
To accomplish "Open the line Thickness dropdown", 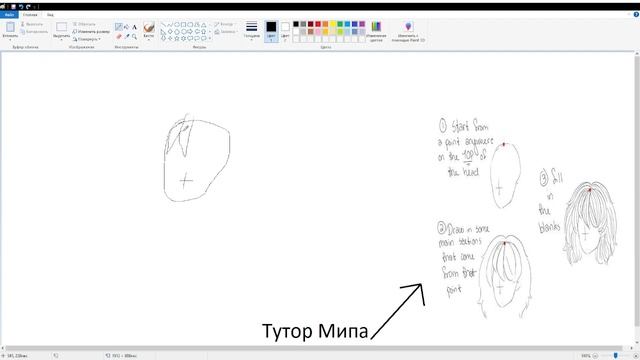I will (x=251, y=32).
